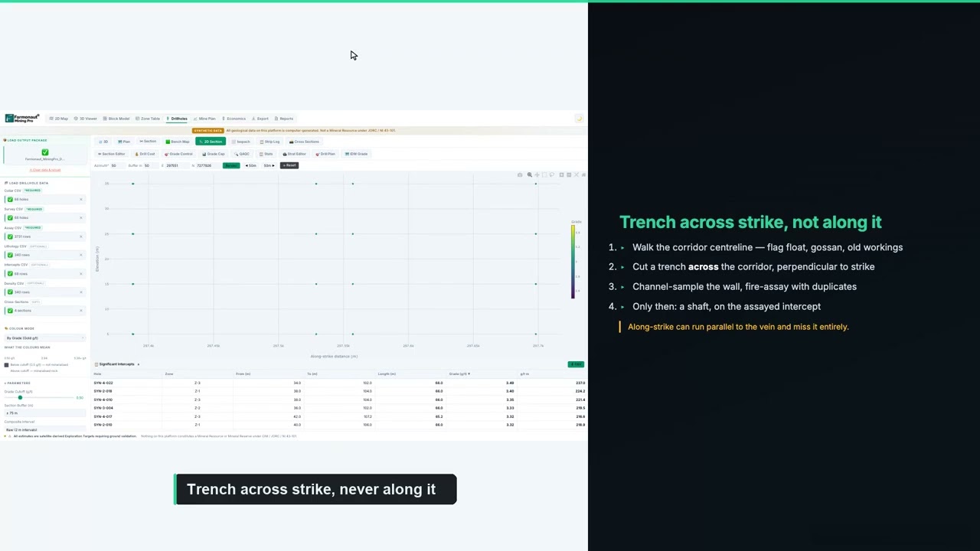The image size is (980, 551).
Task: Toggle the Survey CSV 66 holes checkbox
Action: click(x=10, y=218)
